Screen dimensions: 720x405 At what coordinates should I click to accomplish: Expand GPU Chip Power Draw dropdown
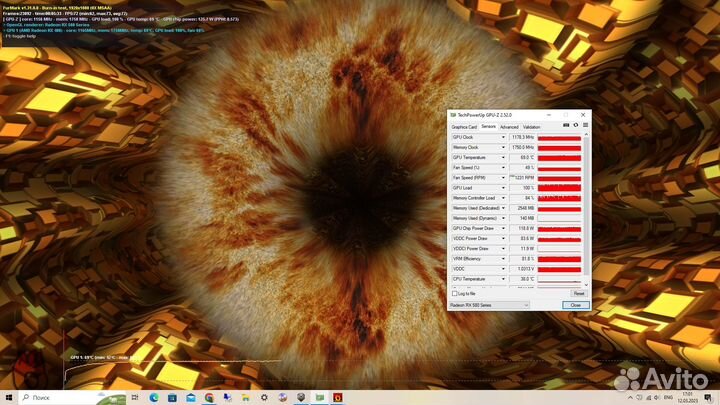coord(503,228)
